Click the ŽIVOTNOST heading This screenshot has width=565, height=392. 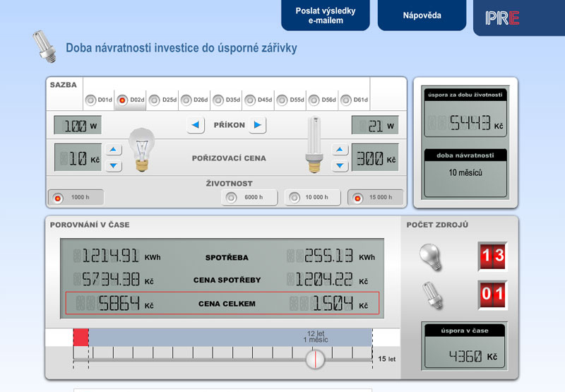coord(229,184)
